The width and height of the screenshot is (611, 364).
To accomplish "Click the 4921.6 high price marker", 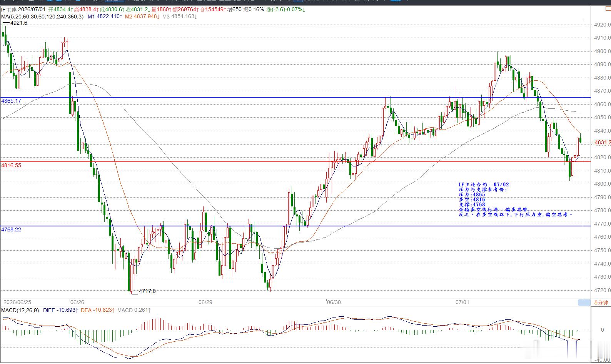I will pyautogui.click(x=19, y=23).
